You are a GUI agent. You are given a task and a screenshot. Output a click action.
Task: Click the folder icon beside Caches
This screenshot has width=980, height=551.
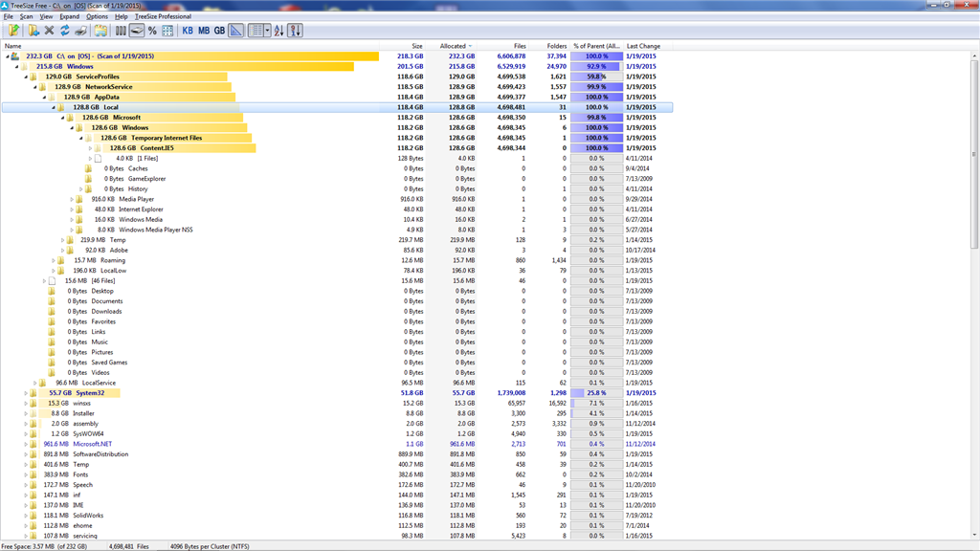click(x=89, y=168)
